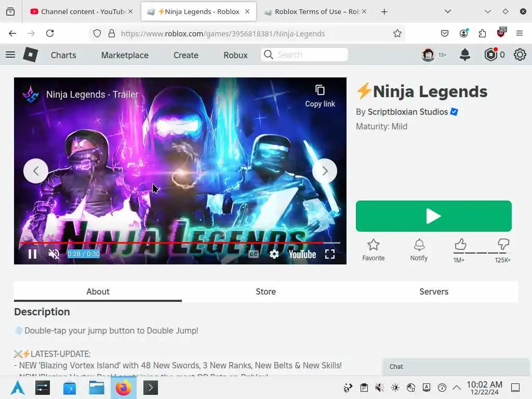
Task: Open the Robux balance icon
Action: pos(490,55)
